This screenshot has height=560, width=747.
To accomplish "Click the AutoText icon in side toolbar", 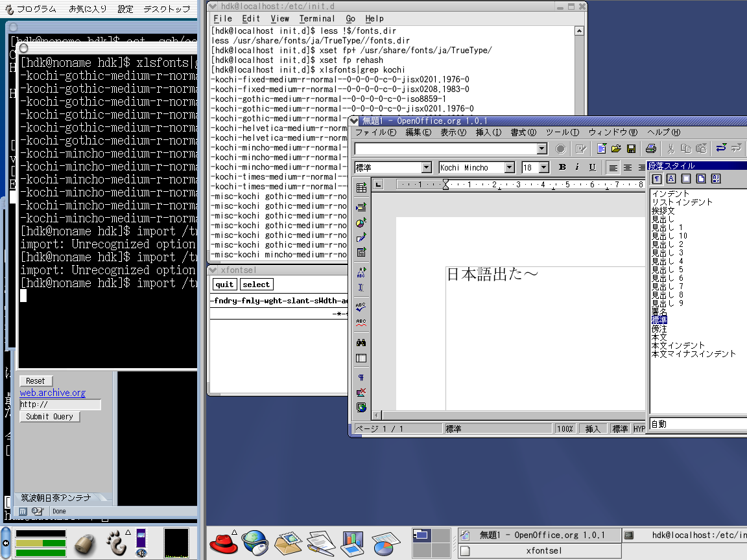I will click(361, 272).
